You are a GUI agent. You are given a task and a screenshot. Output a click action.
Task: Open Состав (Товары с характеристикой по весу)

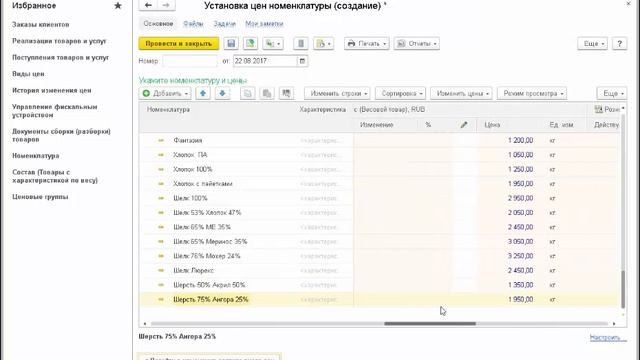(x=55, y=176)
